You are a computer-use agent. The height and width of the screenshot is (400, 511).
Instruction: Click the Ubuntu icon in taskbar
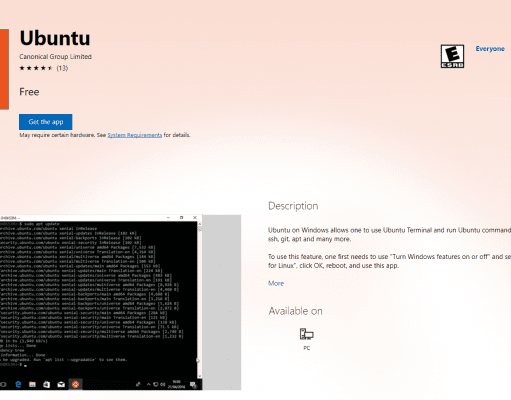click(x=76, y=385)
